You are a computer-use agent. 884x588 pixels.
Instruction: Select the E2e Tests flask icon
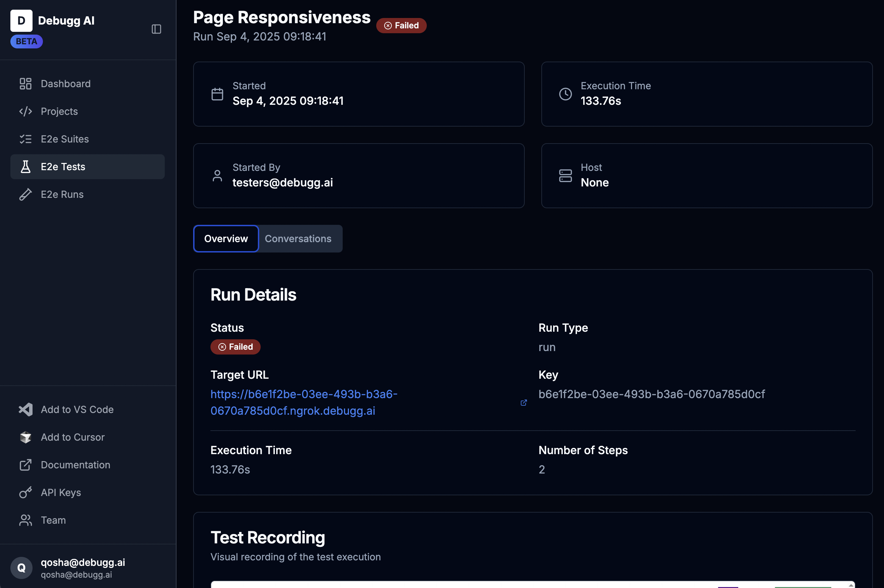tap(25, 166)
